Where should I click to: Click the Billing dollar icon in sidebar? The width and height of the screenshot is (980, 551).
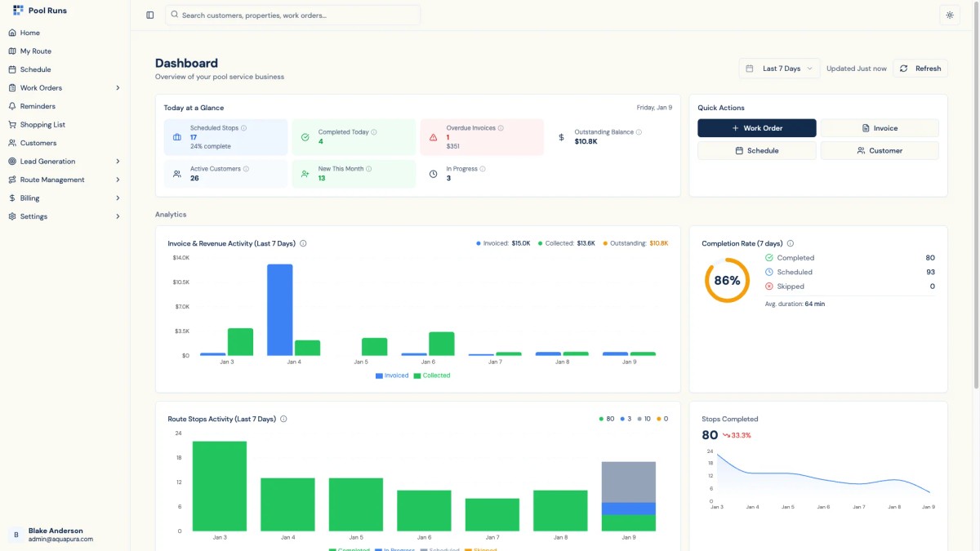click(12, 198)
